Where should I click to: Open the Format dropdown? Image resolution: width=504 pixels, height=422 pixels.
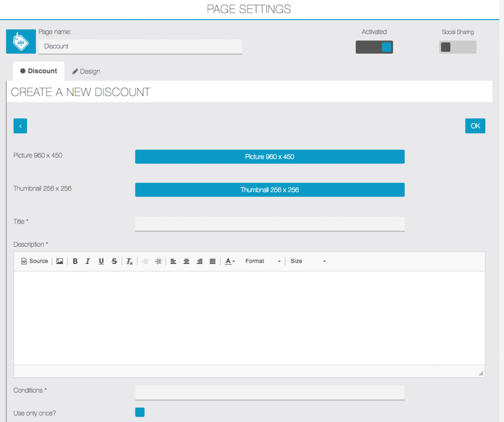point(263,261)
